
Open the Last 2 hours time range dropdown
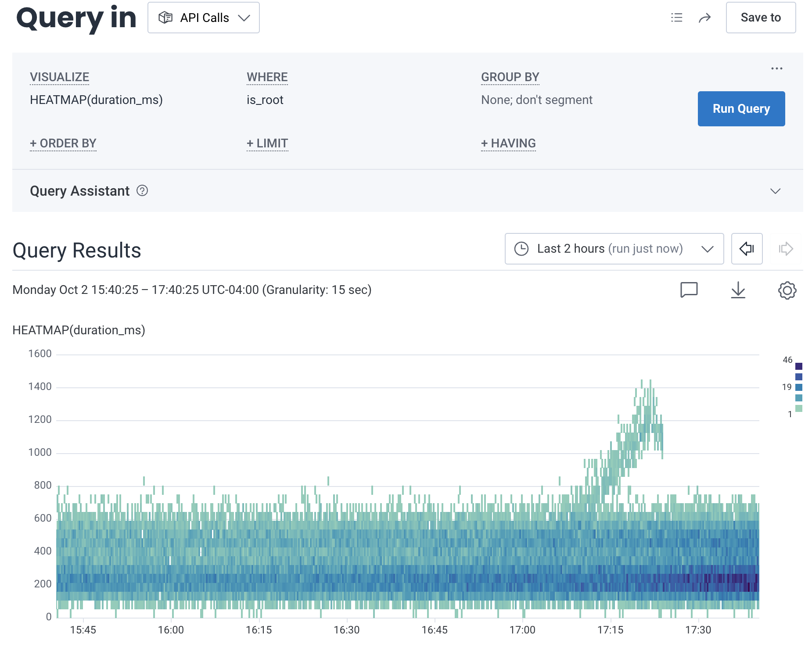tap(708, 249)
